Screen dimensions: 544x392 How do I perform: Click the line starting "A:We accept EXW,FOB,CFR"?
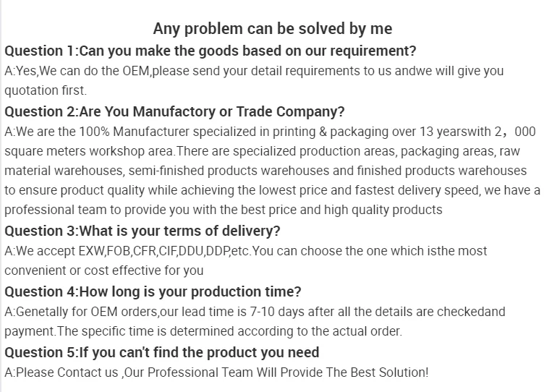tap(245, 251)
